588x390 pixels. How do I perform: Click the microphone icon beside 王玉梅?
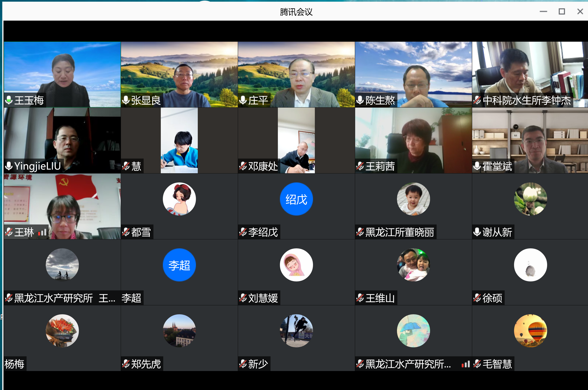click(9, 100)
